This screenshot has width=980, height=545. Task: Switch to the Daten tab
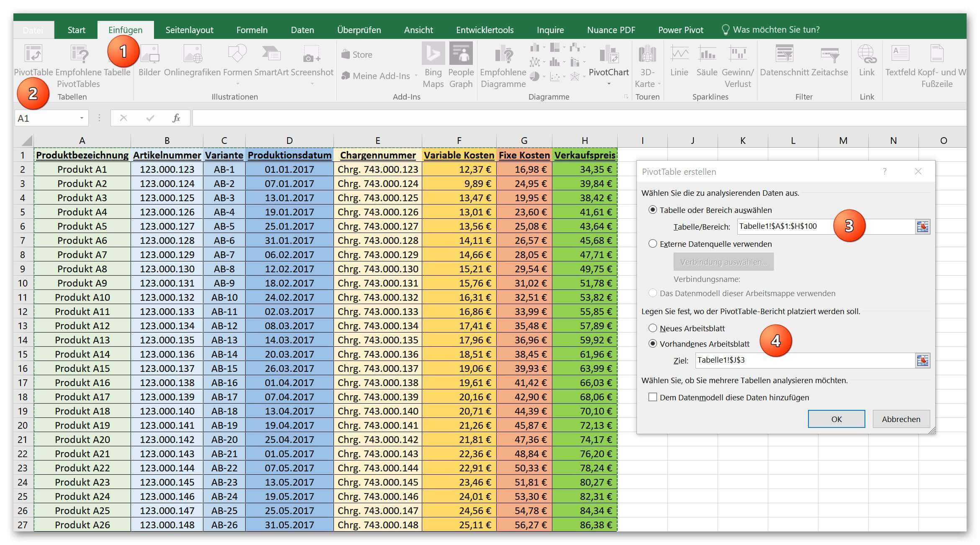coord(302,30)
